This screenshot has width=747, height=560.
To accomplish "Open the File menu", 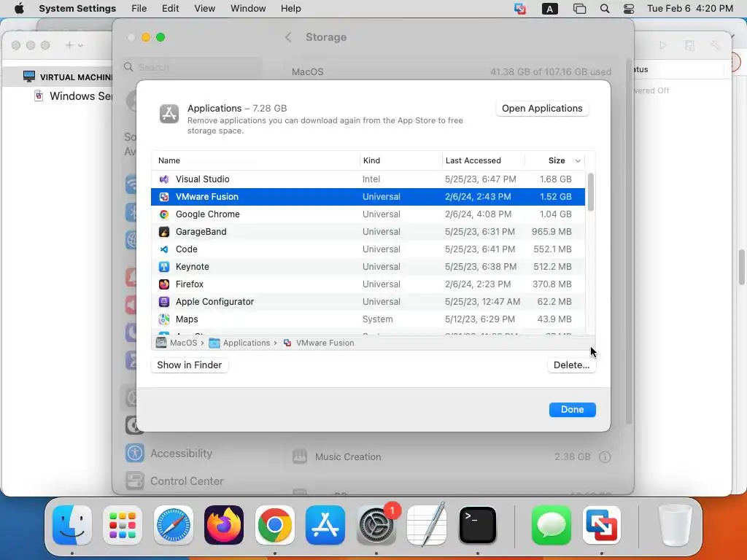I will 139,9.
